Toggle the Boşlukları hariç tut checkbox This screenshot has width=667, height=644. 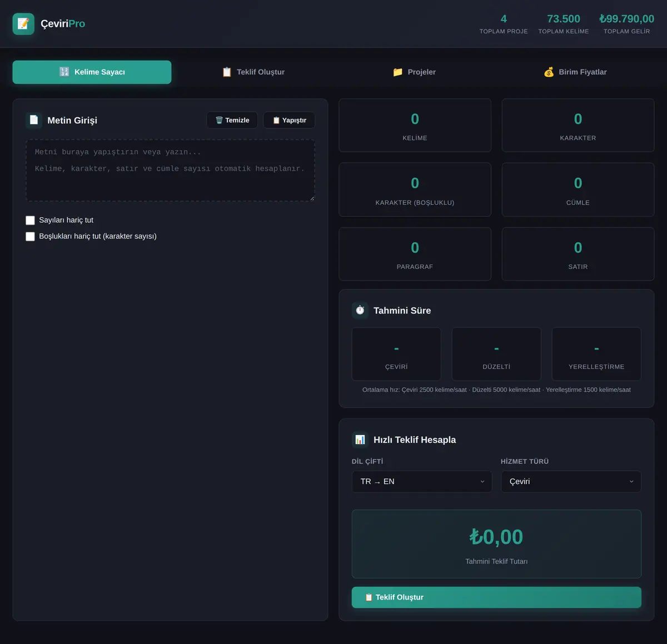(x=30, y=236)
